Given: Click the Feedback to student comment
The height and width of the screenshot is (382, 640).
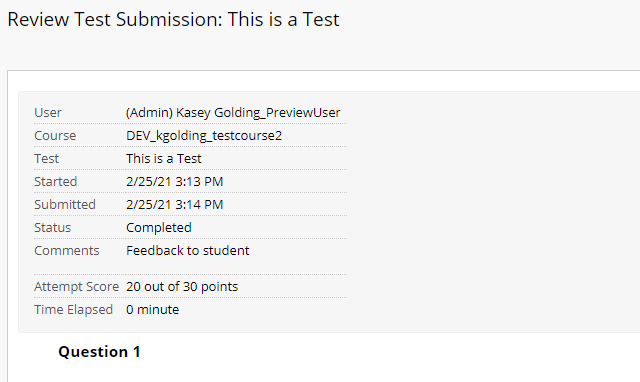Looking at the screenshot, I should (x=188, y=250).
